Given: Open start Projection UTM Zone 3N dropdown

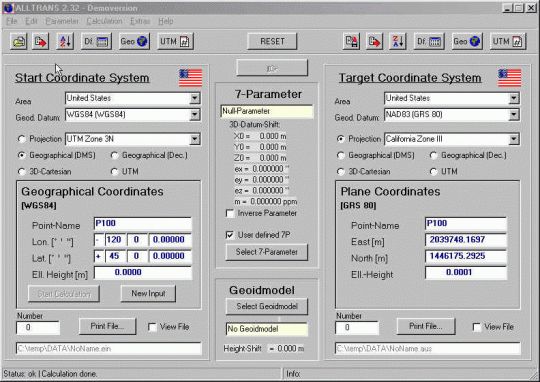Looking at the screenshot, I should [x=195, y=139].
